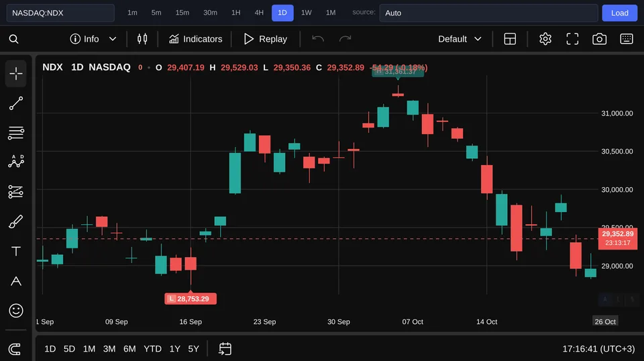The image size is (644, 361).
Task: Switch to 1m timeframe
Action: click(x=132, y=13)
